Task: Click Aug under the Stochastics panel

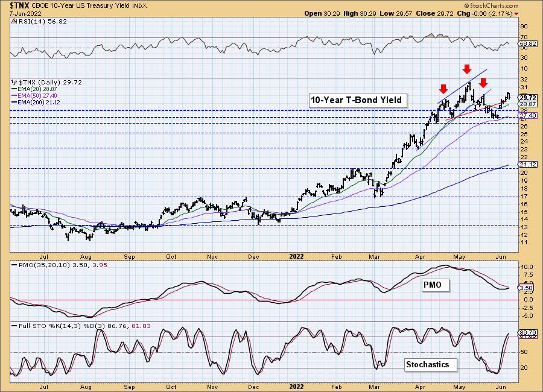Action: 86,387
